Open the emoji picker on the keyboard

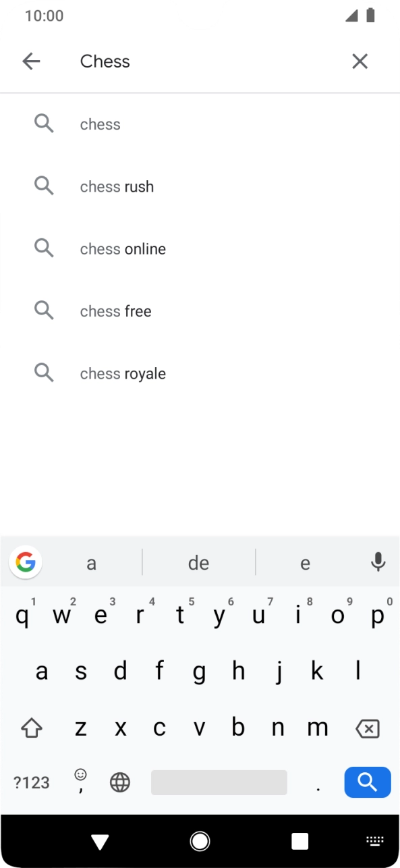click(80, 782)
